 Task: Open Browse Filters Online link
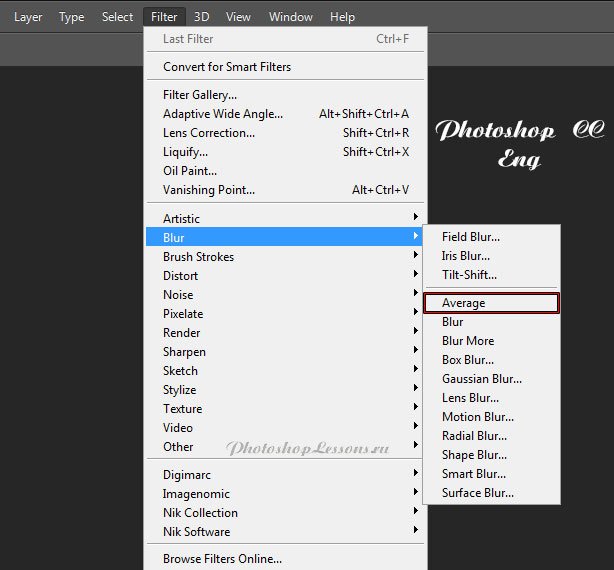click(222, 559)
